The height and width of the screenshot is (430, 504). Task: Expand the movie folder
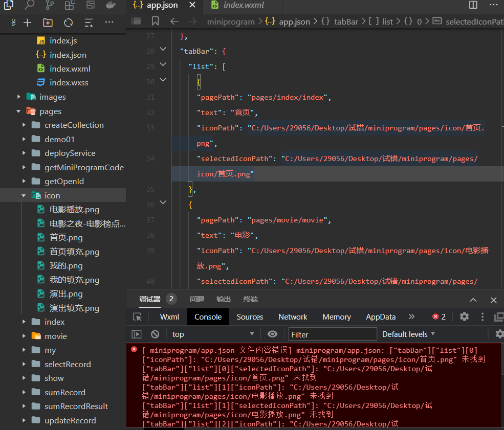[x=24, y=336]
